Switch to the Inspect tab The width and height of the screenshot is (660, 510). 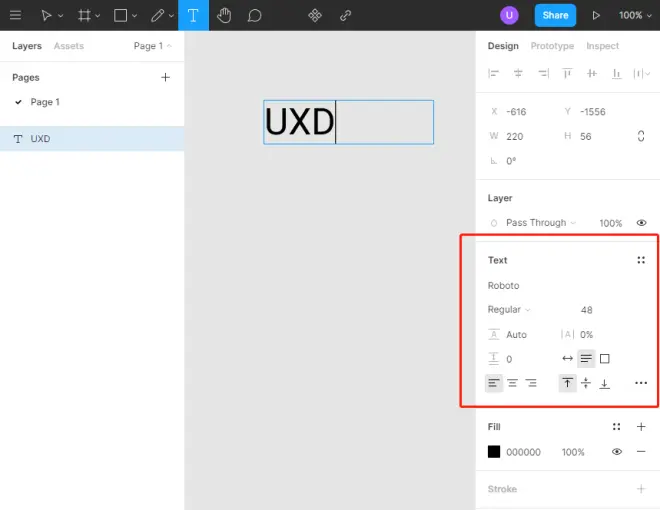coord(602,46)
